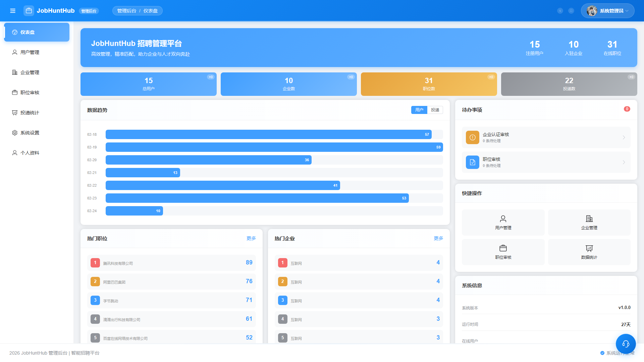Click the JobHuntHub briefcase logo icon
This screenshot has width=644, height=362.
(29, 11)
